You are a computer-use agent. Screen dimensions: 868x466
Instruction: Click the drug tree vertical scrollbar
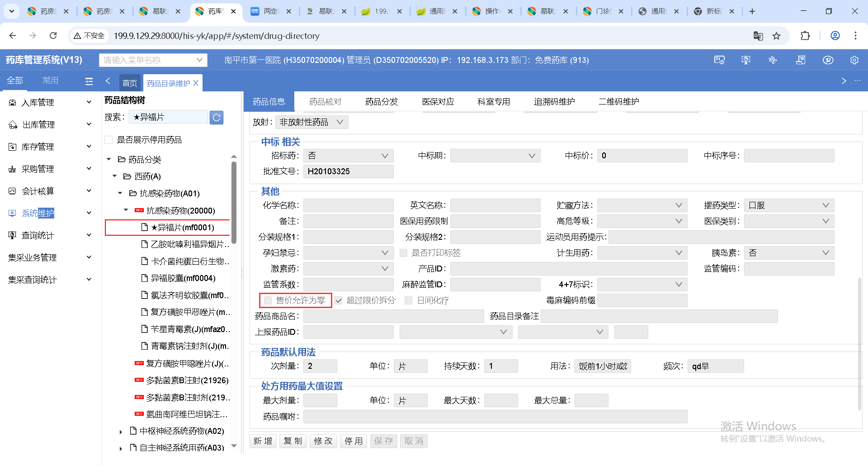coord(234,204)
